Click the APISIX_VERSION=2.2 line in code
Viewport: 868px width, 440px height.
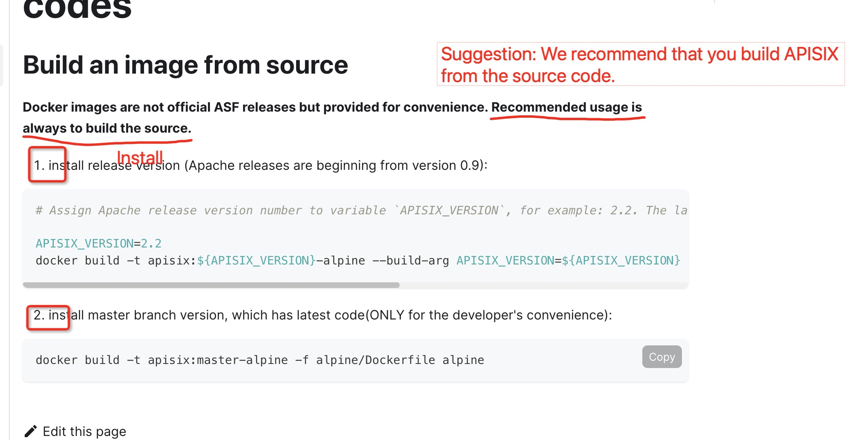click(x=98, y=243)
